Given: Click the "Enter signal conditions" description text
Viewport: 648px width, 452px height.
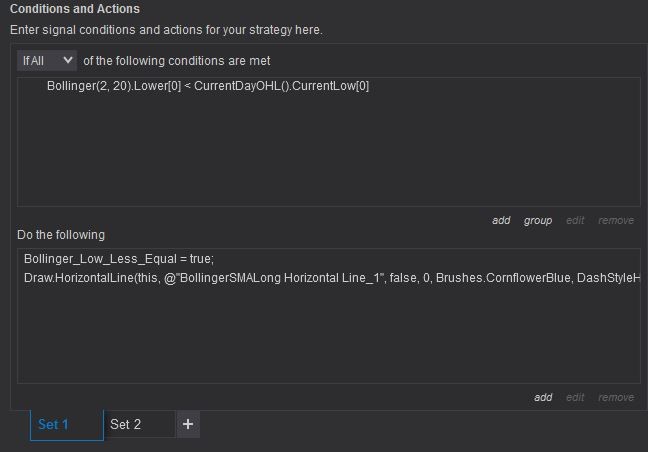Looking at the screenshot, I should pyautogui.click(x=166, y=30).
